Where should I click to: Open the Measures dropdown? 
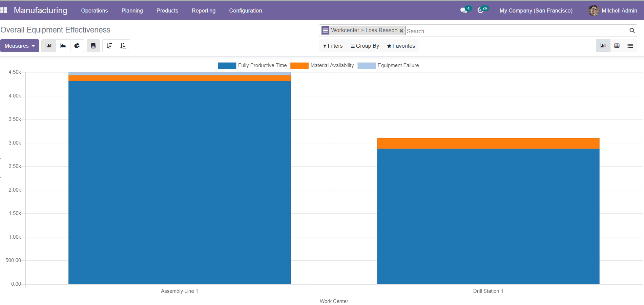point(19,45)
